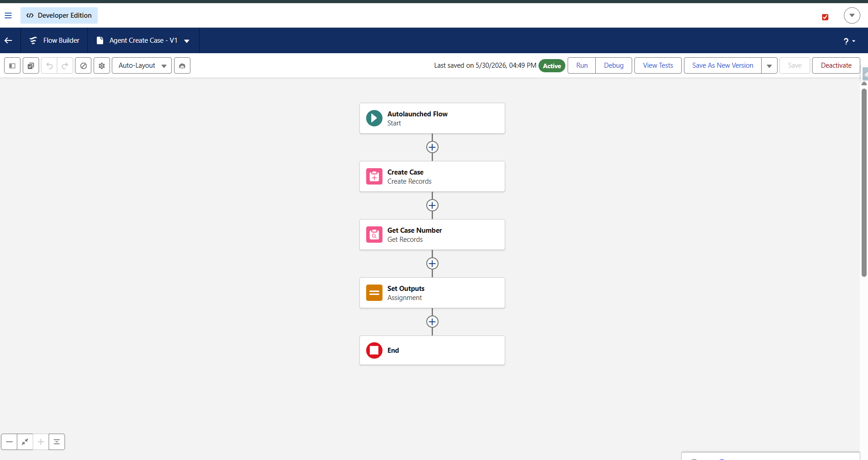Open flow settings gear icon

coord(102,65)
